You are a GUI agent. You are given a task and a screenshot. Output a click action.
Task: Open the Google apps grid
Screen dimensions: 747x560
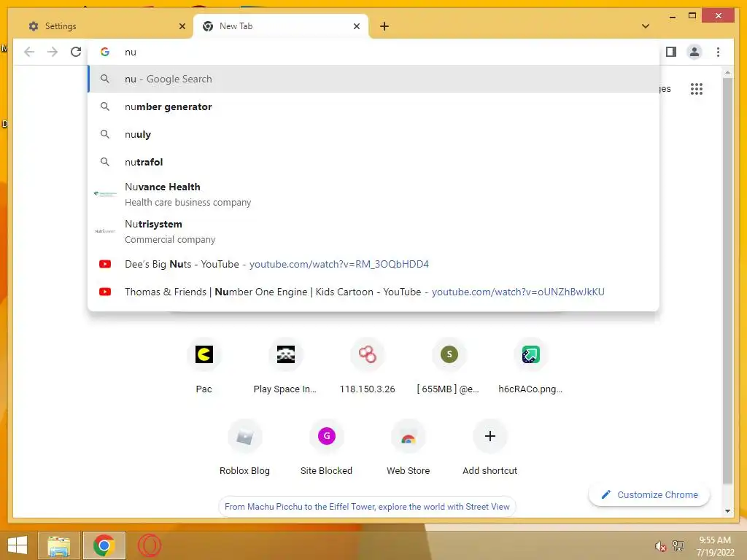tap(696, 89)
